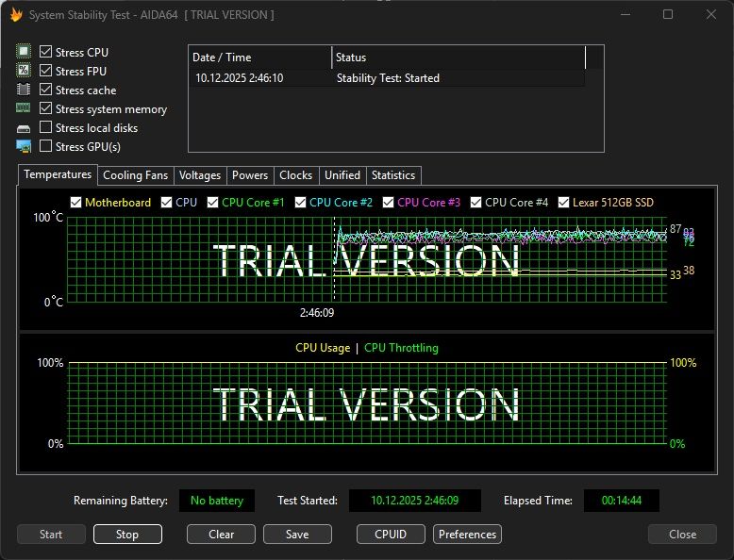Select the Temperatures tab

[58, 174]
